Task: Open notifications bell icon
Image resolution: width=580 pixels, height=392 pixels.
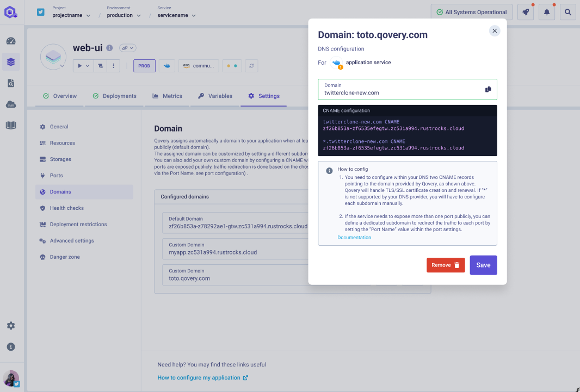Action: pyautogui.click(x=546, y=12)
